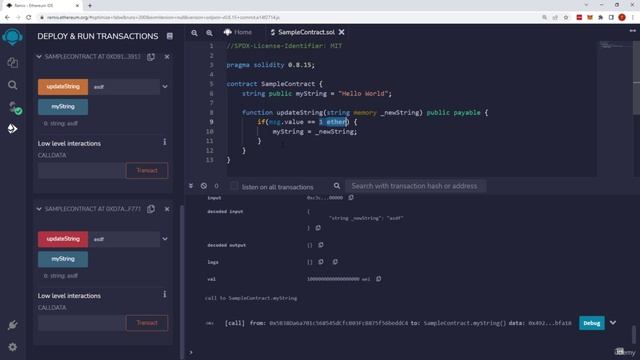This screenshot has width=640, height=360.
Task: Copy the val wei amount
Action: point(378,279)
